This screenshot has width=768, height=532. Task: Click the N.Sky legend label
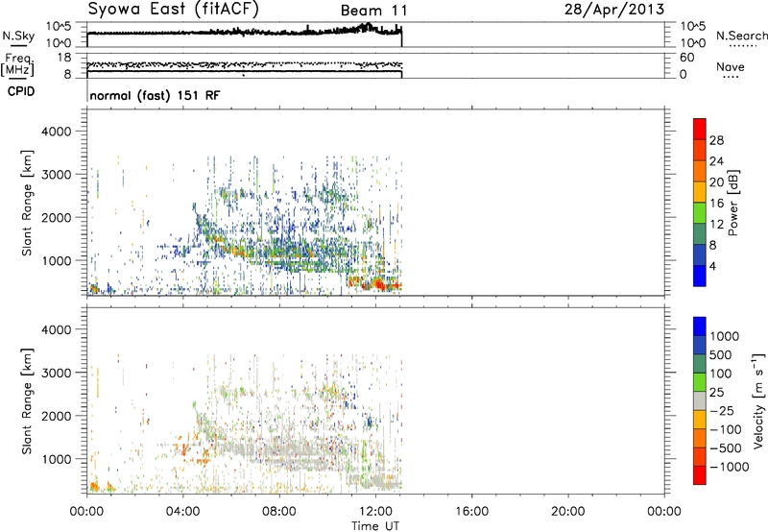coord(18,36)
